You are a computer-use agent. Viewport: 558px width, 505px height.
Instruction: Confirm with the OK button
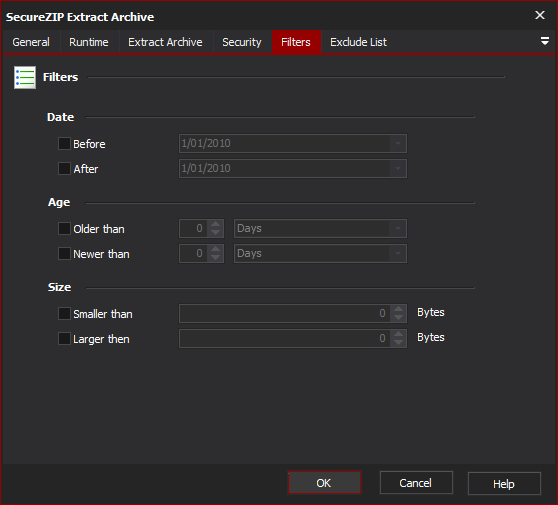click(x=324, y=483)
